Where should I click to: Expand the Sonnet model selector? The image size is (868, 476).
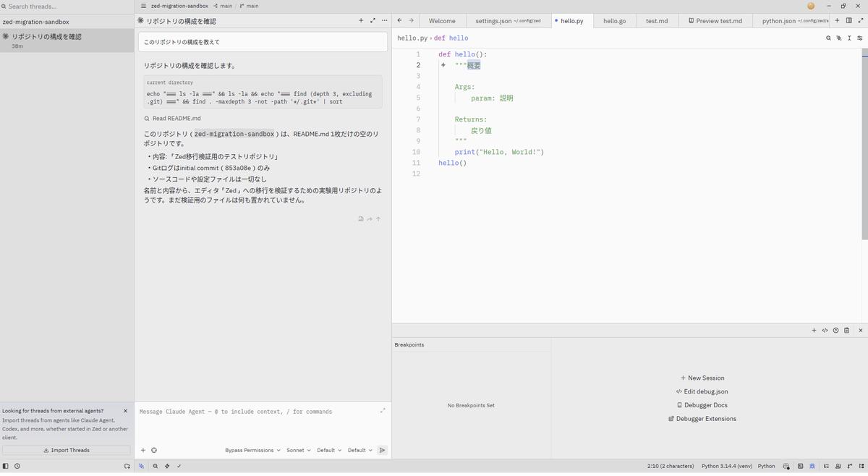[x=298, y=450]
